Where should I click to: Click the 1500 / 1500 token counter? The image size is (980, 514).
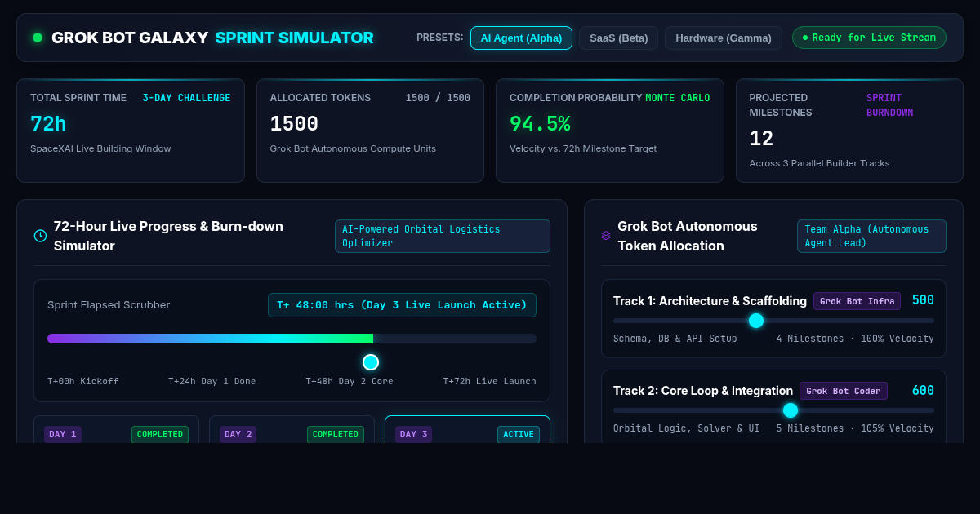[438, 98]
